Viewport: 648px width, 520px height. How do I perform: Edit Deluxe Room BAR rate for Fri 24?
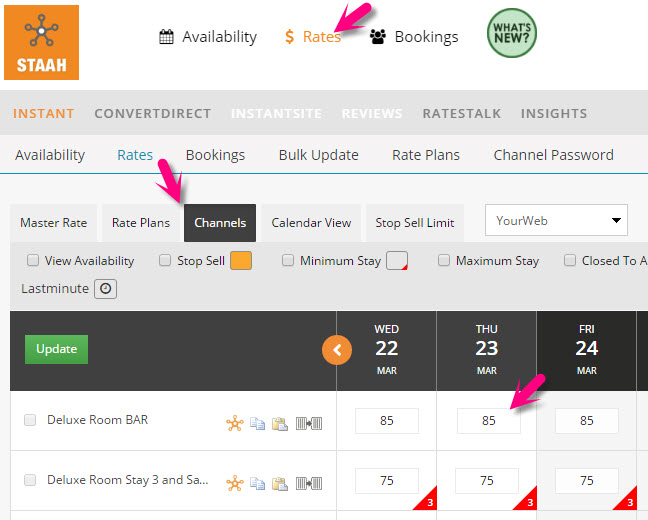click(x=586, y=421)
